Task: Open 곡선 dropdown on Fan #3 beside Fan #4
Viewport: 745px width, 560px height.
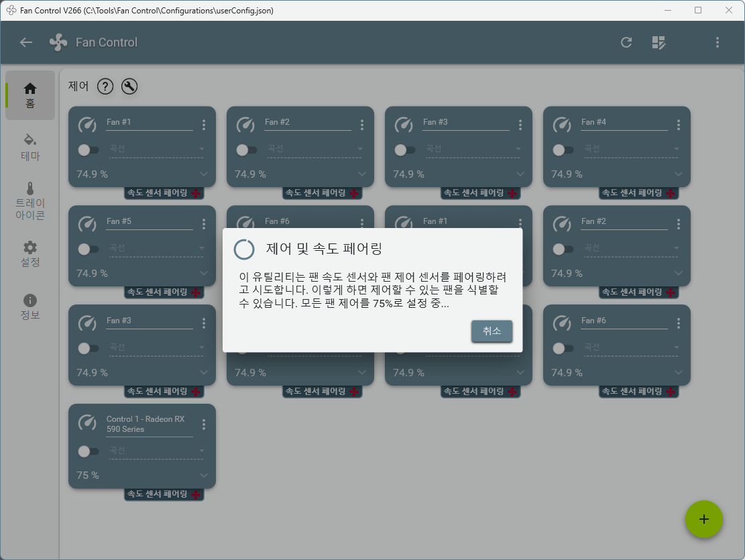Action: point(472,150)
